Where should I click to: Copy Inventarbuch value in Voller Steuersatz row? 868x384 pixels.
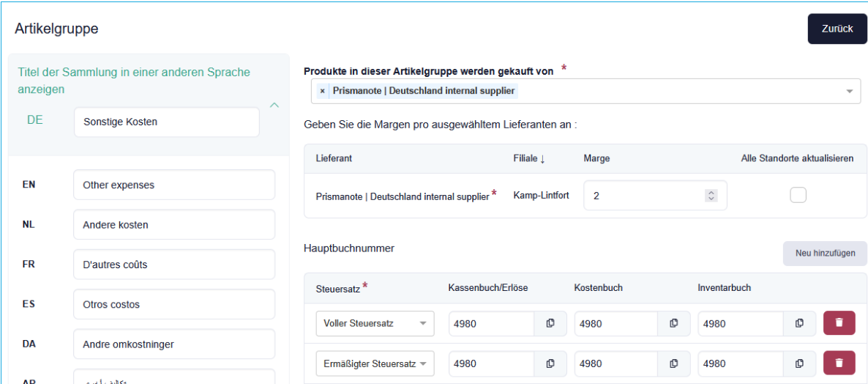[x=800, y=323]
